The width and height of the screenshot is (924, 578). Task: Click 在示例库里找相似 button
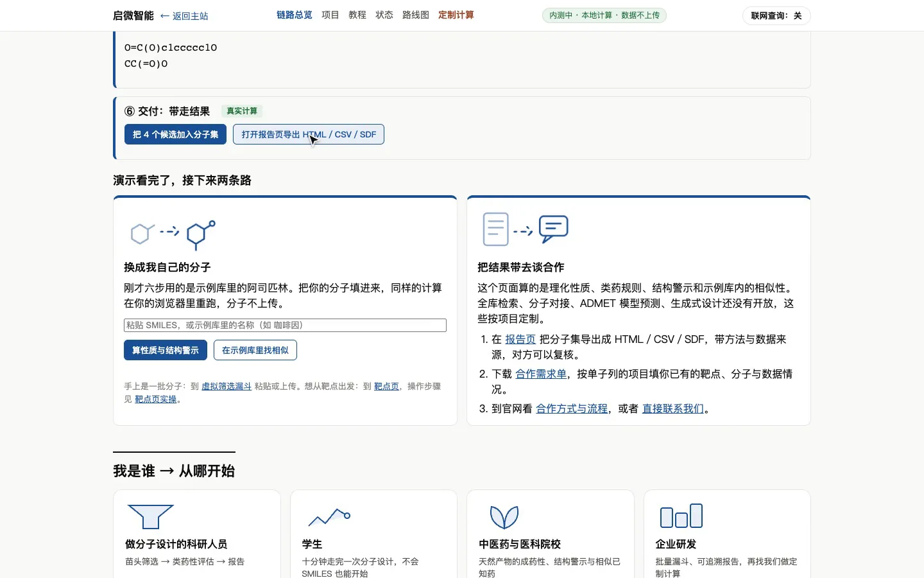coord(255,350)
